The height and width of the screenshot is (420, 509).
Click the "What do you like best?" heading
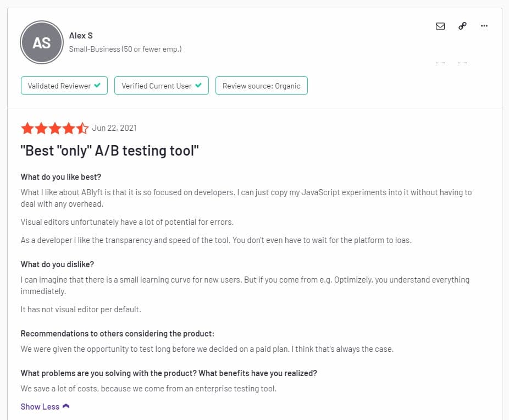[61, 177]
